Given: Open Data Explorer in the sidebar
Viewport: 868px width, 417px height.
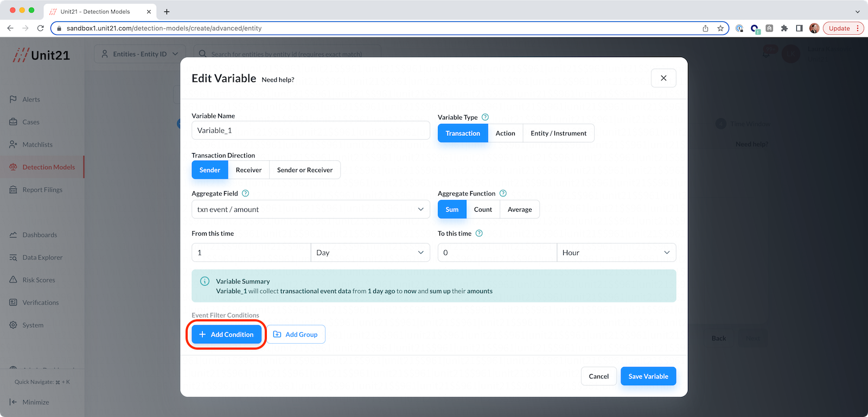Looking at the screenshot, I should 42,257.
